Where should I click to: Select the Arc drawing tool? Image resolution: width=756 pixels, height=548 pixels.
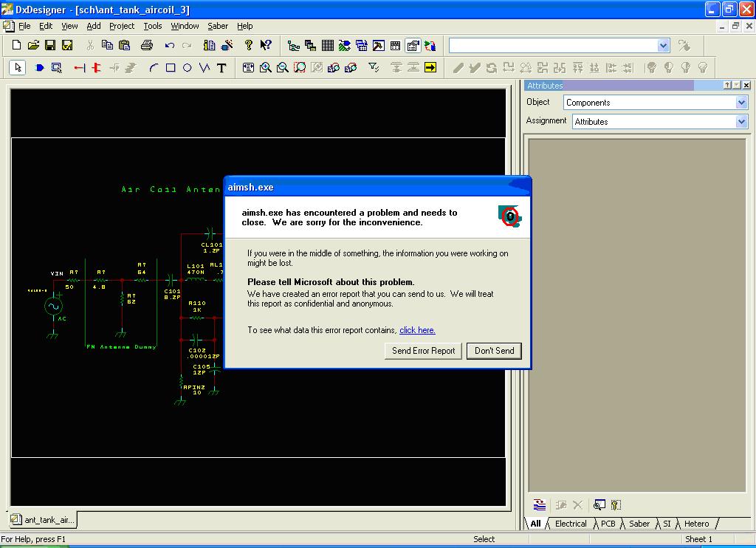click(154, 68)
